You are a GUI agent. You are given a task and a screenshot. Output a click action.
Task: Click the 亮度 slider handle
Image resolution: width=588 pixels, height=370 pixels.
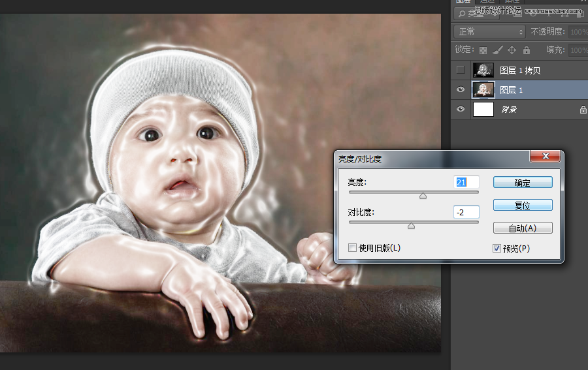click(423, 196)
